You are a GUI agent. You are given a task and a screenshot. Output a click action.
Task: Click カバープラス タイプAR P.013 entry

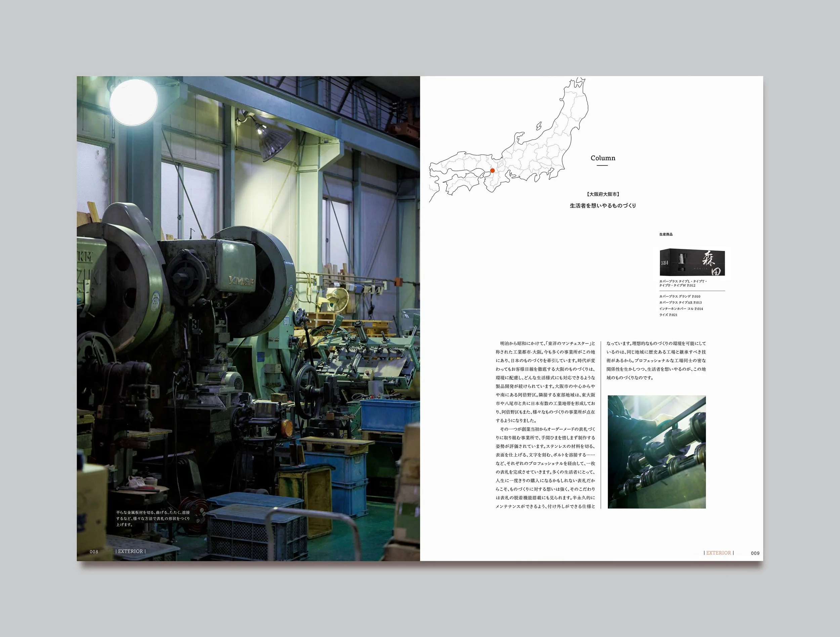pos(680,303)
